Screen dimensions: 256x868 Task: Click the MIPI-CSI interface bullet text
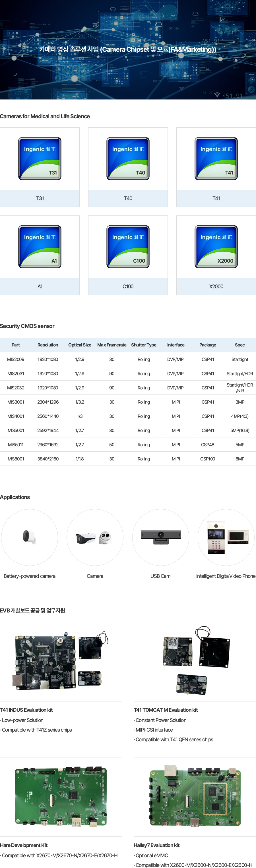click(154, 730)
